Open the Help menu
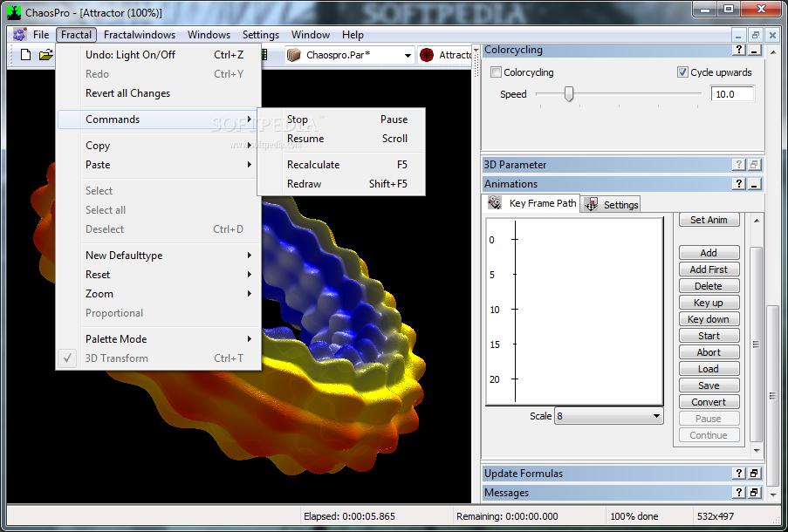The width and height of the screenshot is (788, 532). [x=353, y=35]
